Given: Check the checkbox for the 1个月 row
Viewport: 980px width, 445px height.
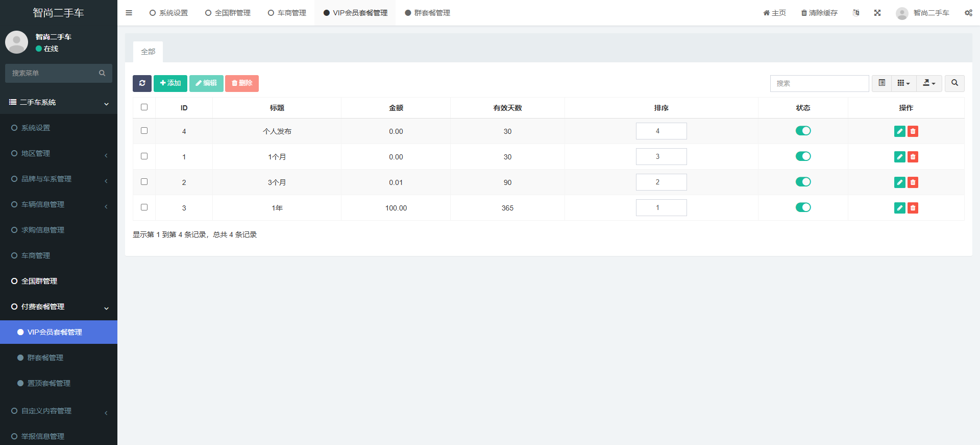Looking at the screenshot, I should (144, 156).
